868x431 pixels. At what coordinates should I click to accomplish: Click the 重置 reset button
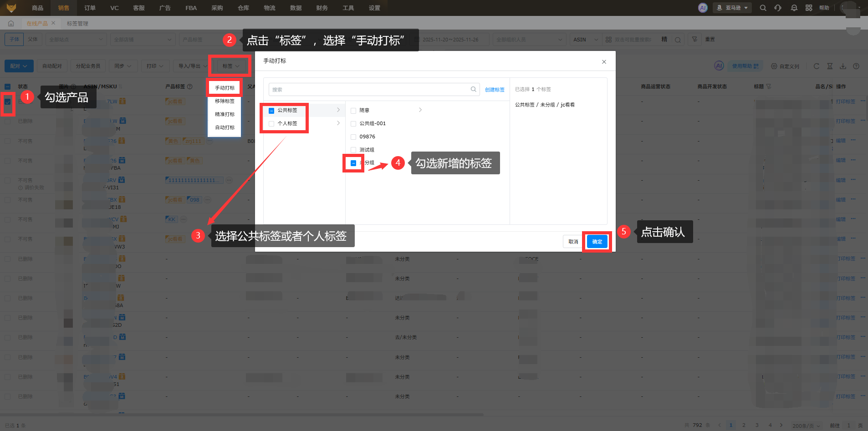click(x=710, y=40)
